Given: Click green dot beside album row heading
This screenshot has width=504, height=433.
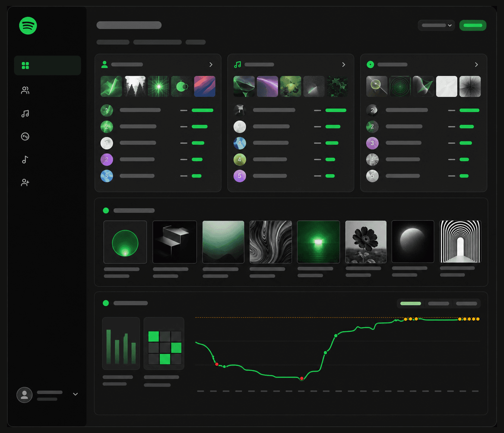Looking at the screenshot, I should click(x=106, y=210).
